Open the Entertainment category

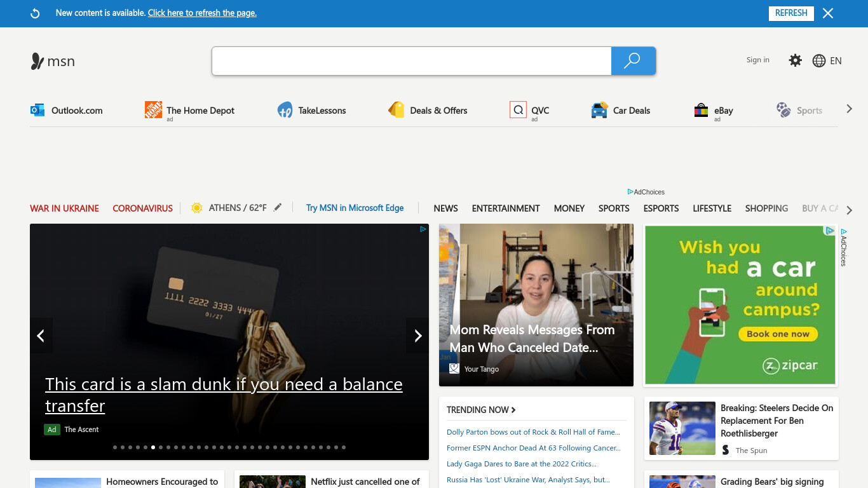point(506,208)
